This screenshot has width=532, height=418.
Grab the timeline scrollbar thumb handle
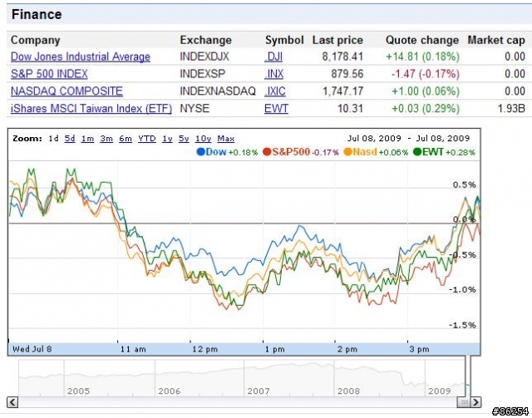pyautogui.click(x=464, y=402)
